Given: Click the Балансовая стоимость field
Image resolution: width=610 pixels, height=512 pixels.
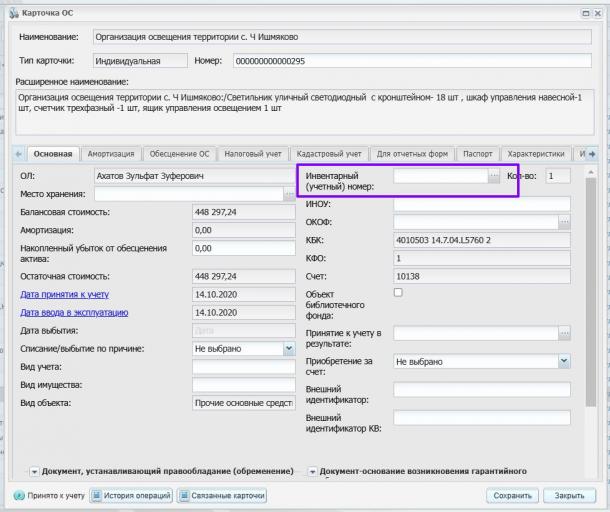Looking at the screenshot, I should tap(244, 212).
